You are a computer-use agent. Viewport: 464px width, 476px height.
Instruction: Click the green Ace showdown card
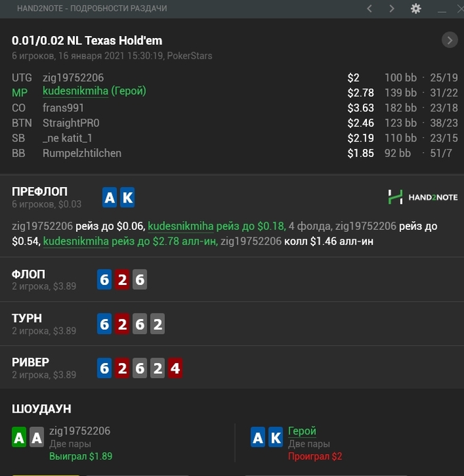point(19,437)
